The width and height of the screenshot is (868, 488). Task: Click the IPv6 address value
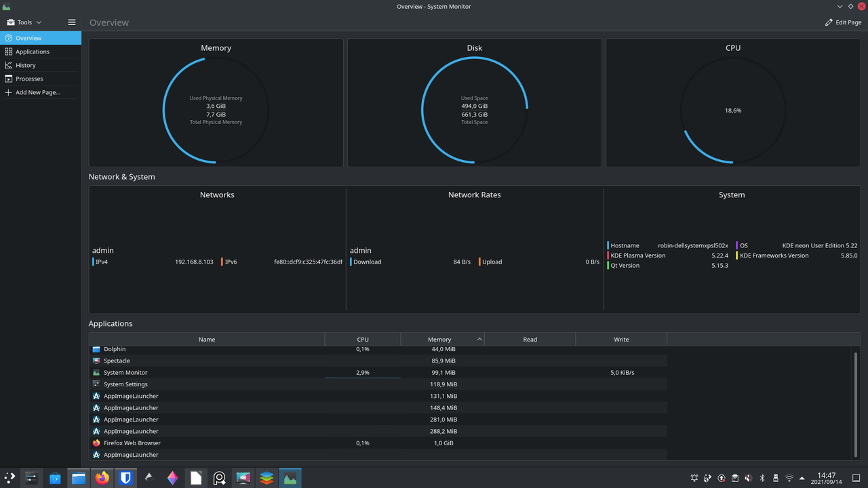[308, 262]
